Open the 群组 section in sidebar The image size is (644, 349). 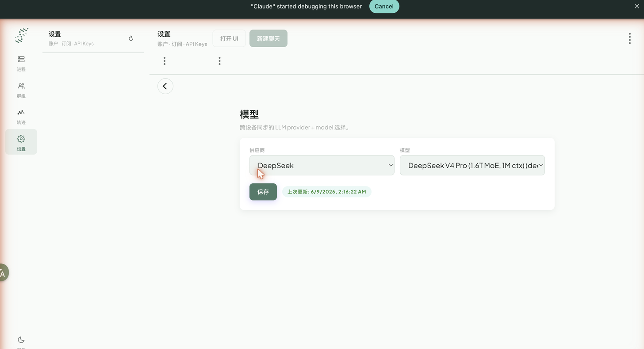coord(21,90)
